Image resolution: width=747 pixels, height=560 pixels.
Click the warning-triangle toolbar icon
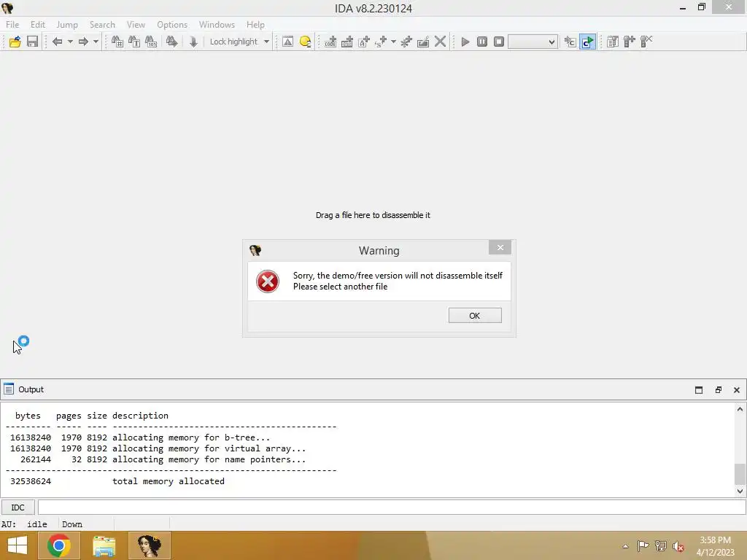tap(287, 42)
